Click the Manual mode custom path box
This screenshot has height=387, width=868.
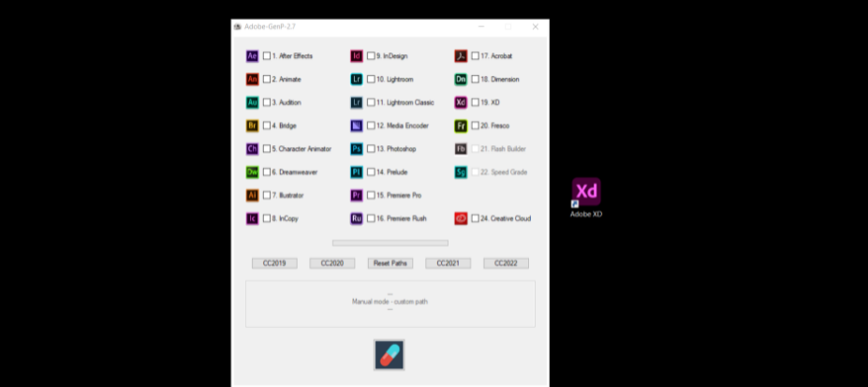(390, 304)
